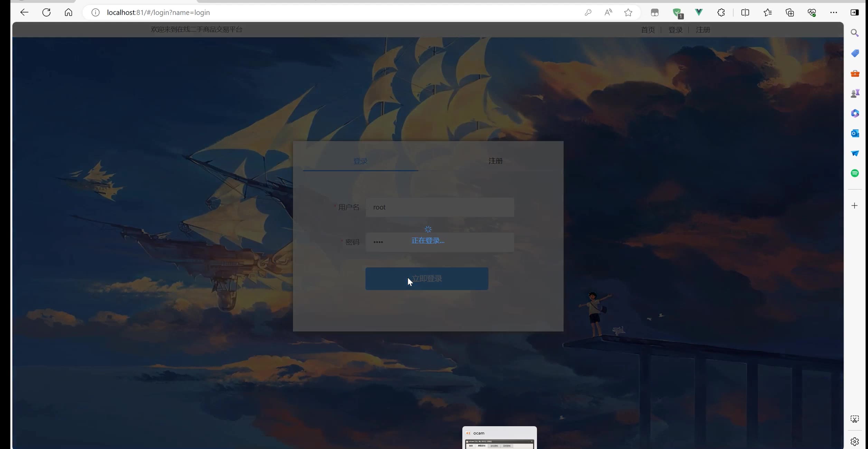Activate the Read aloud icon

(x=608, y=12)
